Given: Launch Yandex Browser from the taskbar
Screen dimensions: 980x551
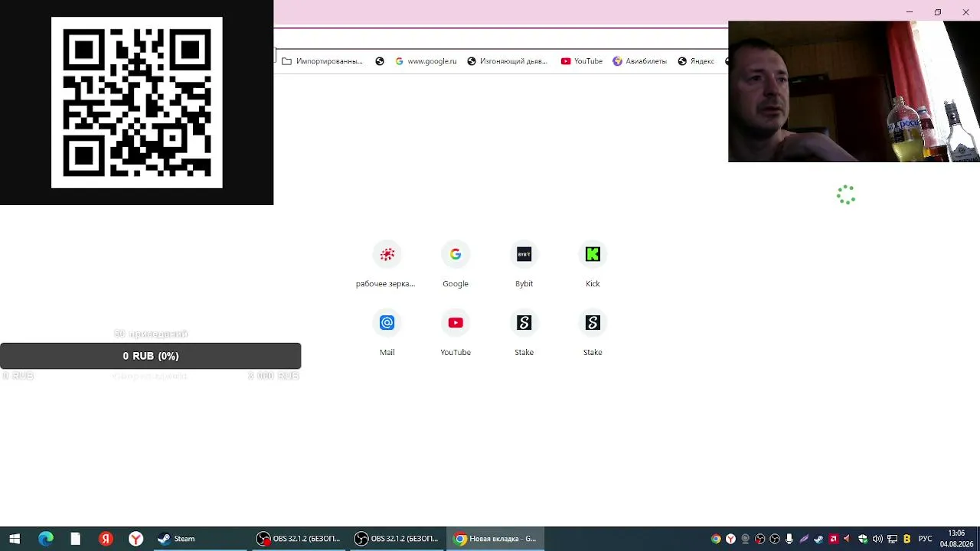Looking at the screenshot, I should click(136, 539).
